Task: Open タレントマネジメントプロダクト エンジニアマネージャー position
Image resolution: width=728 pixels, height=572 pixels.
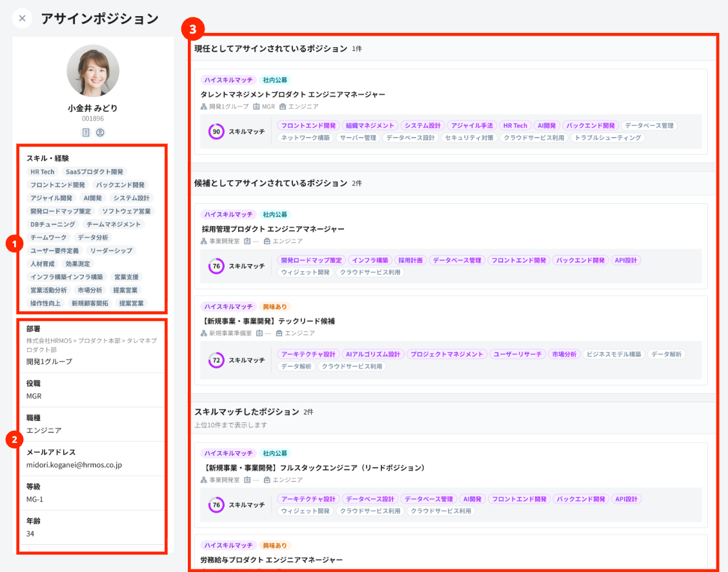Action: pyautogui.click(x=293, y=94)
